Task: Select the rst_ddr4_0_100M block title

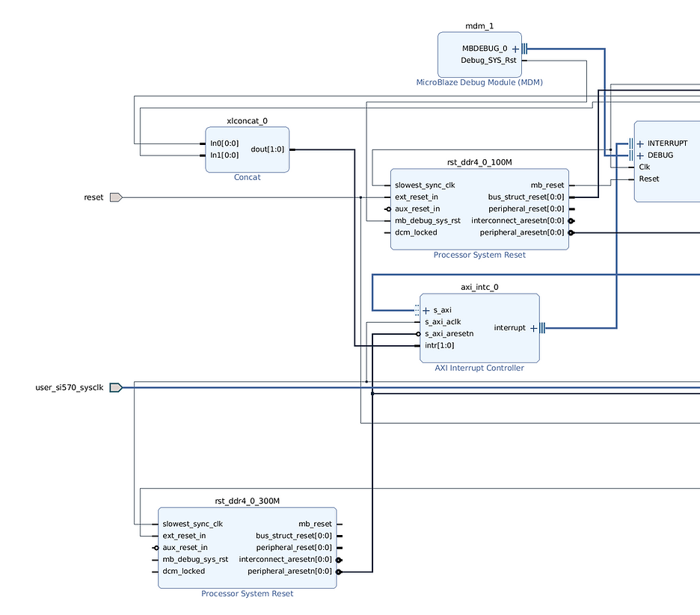Action: [479, 162]
